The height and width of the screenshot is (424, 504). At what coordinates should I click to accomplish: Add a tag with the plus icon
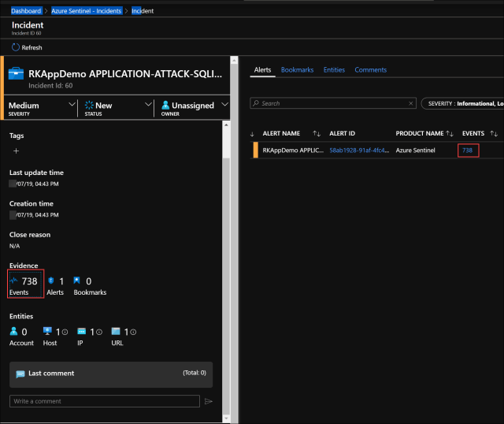[x=16, y=151]
